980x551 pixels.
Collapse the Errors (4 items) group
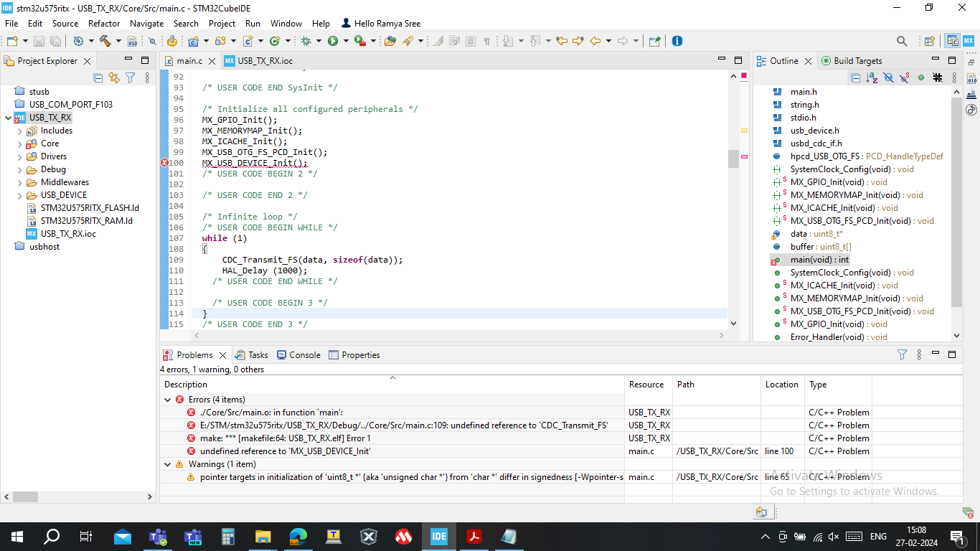pos(168,400)
